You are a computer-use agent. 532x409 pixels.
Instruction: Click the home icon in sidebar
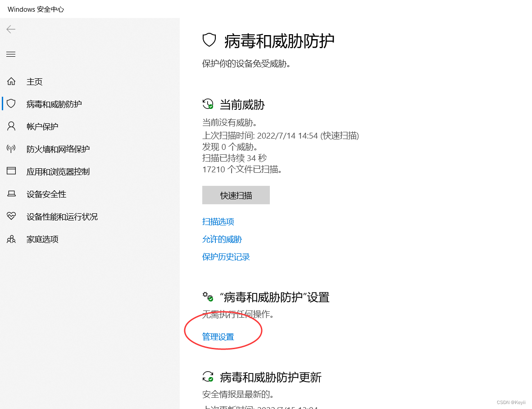pos(11,81)
